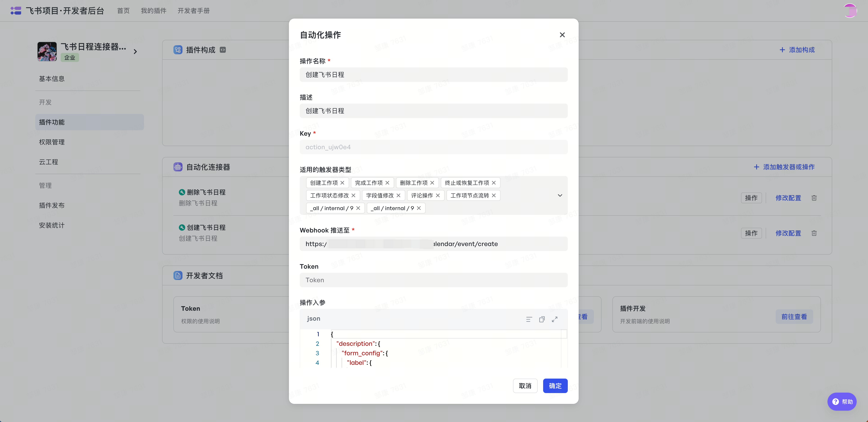Select 权限管理 in the sidebar
868x422 pixels.
89,142
